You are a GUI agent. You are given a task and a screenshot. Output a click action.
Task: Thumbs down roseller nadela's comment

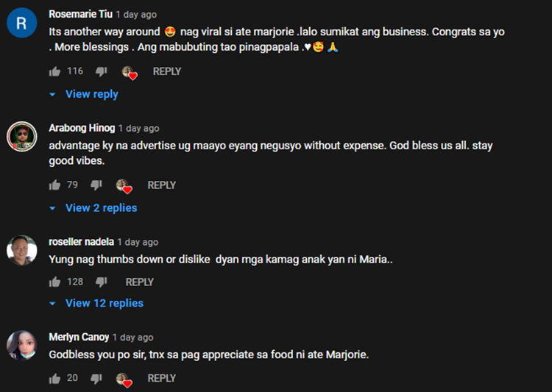pos(101,282)
